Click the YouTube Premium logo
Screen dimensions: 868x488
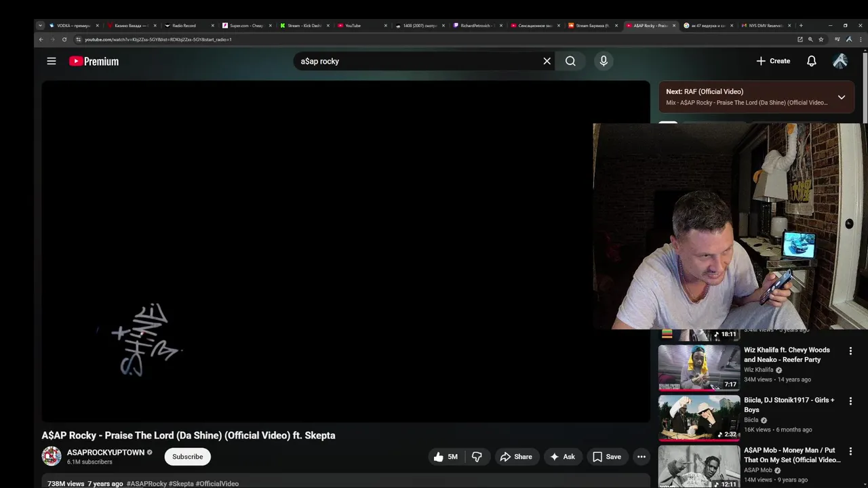coord(94,61)
